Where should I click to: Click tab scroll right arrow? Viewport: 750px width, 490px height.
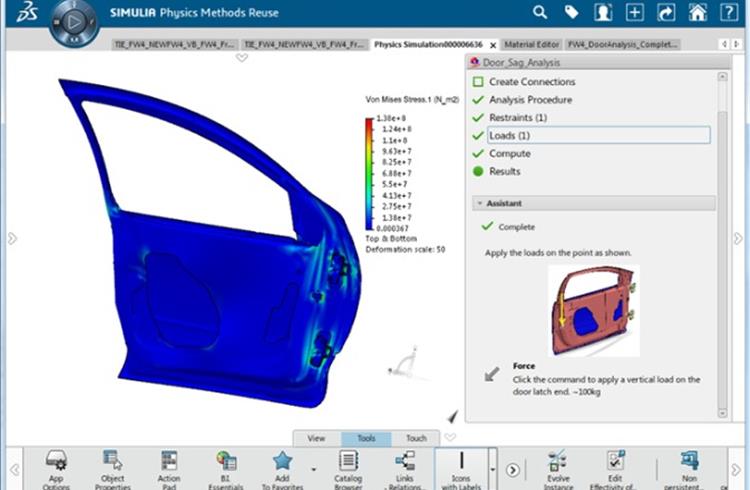(736, 44)
